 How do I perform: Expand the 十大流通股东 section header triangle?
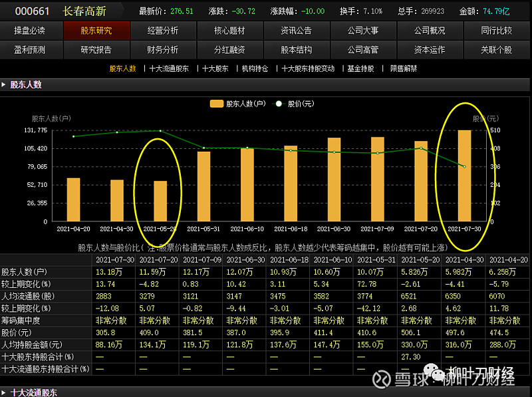click(x=3, y=392)
